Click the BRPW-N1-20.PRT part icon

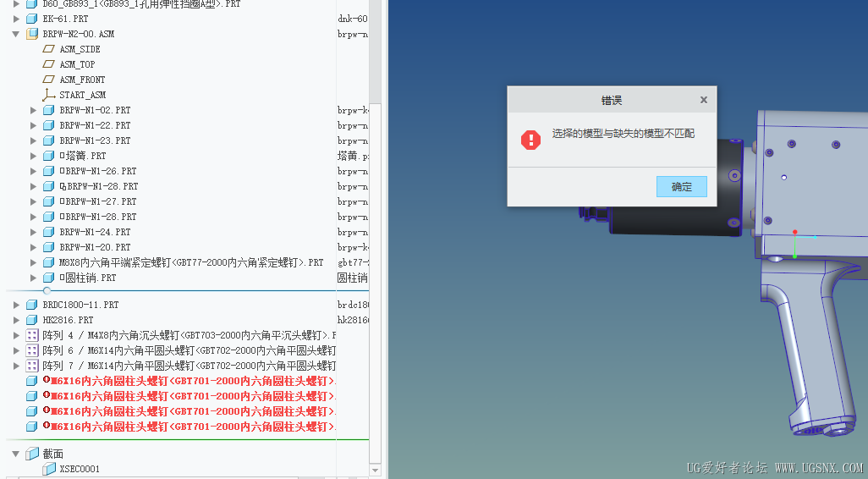click(x=49, y=247)
